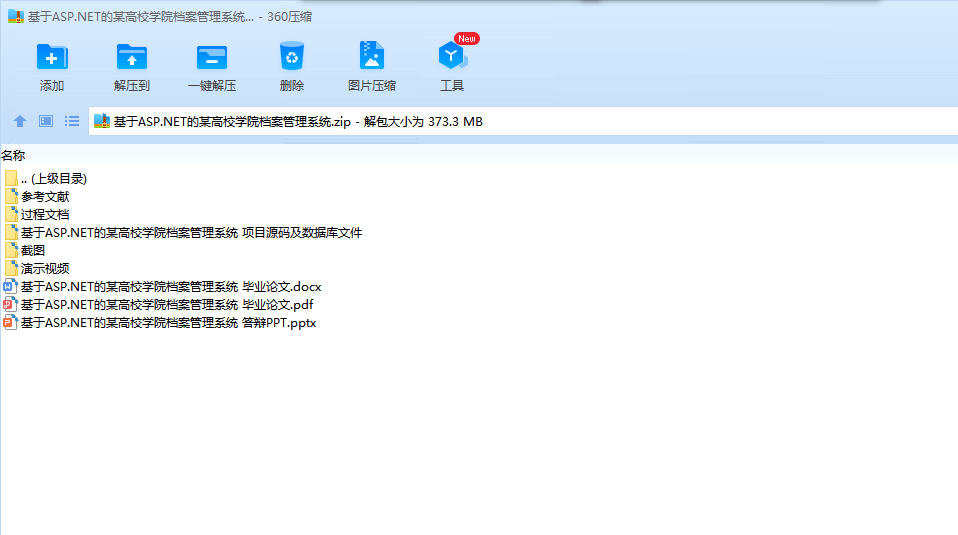Open the 工具 (Tools) icon with New badge
Image resolution: width=958 pixels, height=535 pixels.
(x=452, y=56)
